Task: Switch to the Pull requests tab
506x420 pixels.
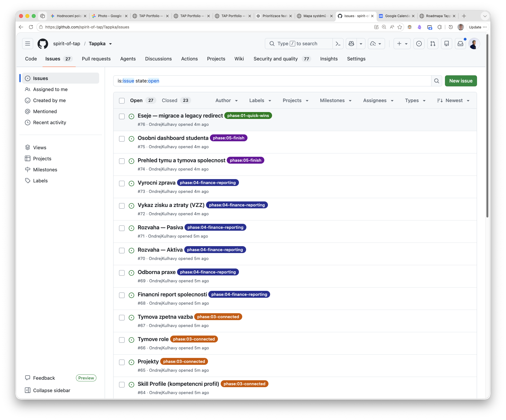Action: tap(96, 59)
